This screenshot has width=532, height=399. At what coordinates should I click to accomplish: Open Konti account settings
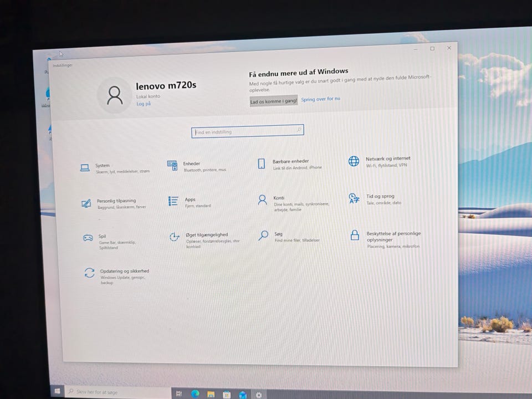(293, 203)
